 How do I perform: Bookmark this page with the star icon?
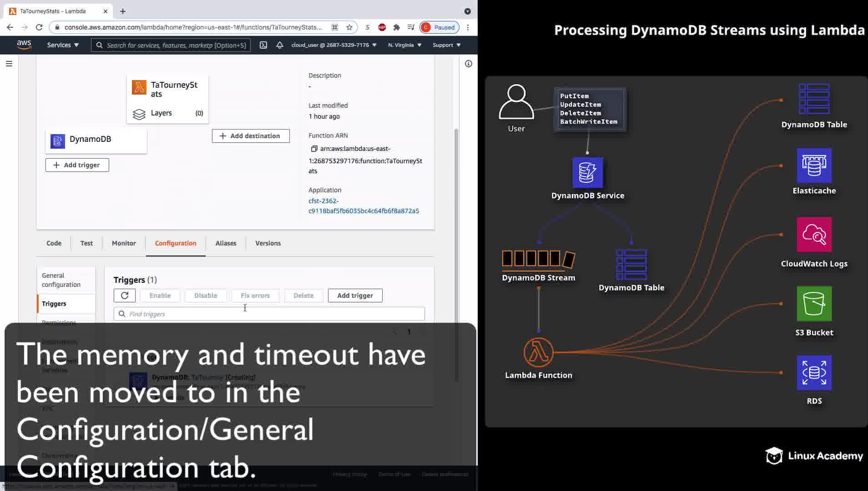coord(349,27)
